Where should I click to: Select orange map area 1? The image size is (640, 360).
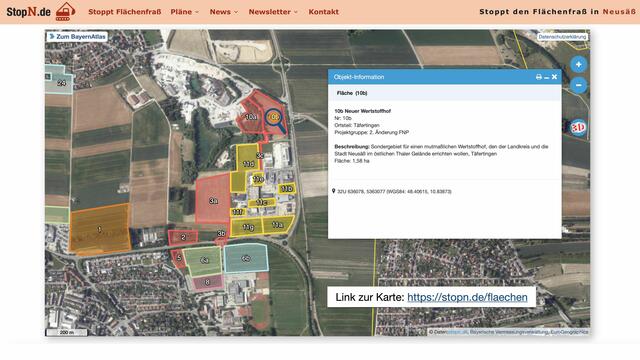click(x=100, y=229)
